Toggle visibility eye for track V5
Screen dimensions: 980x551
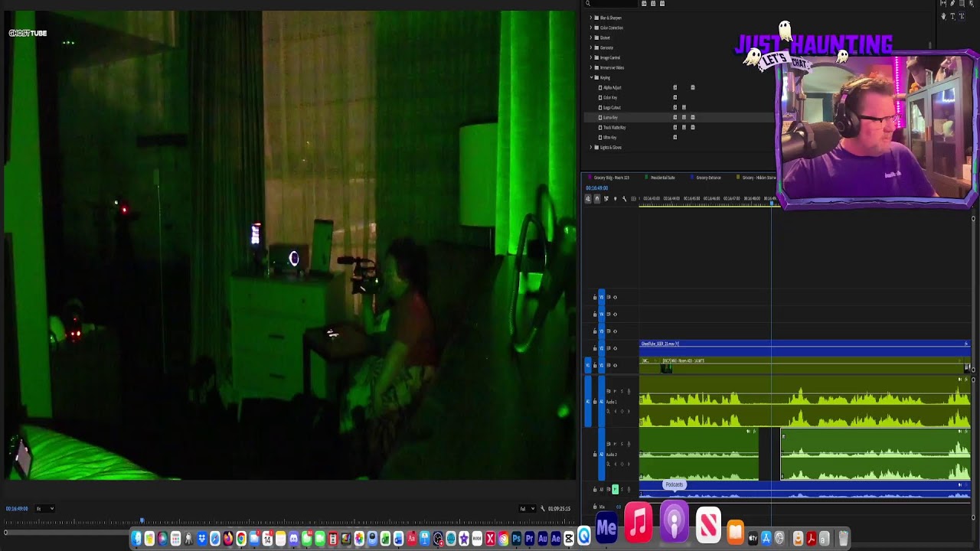615,297
